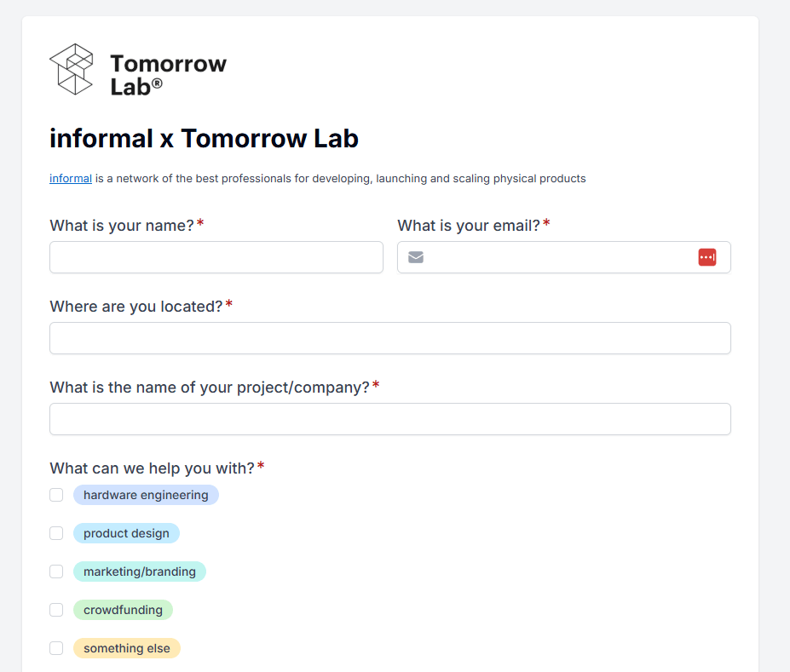Tick the crowdfunding checkbox
790x672 pixels.
pyautogui.click(x=56, y=610)
